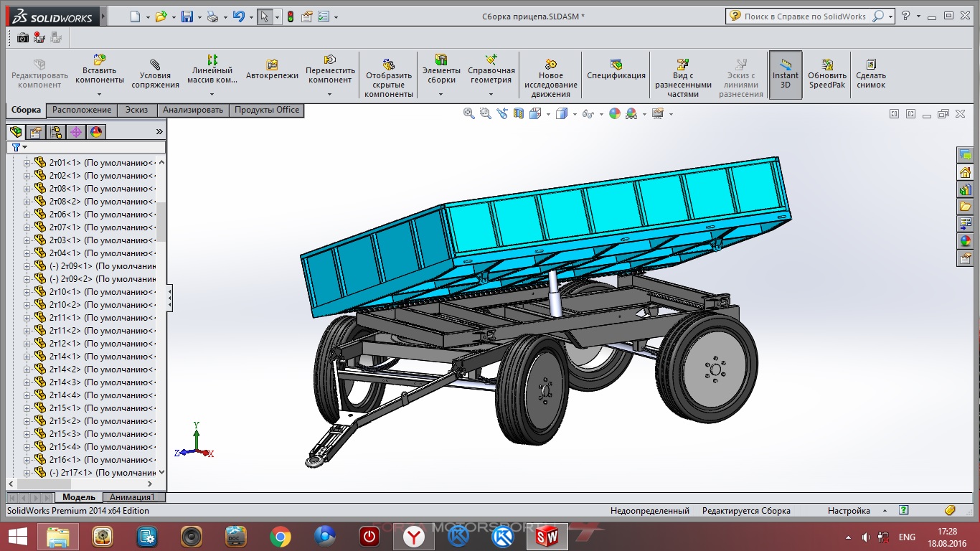Open the PropertyManager tab icon

click(36, 132)
